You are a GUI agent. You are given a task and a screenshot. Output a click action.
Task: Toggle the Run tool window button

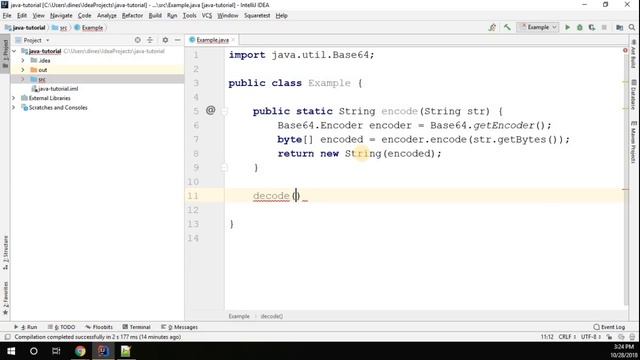click(26, 327)
